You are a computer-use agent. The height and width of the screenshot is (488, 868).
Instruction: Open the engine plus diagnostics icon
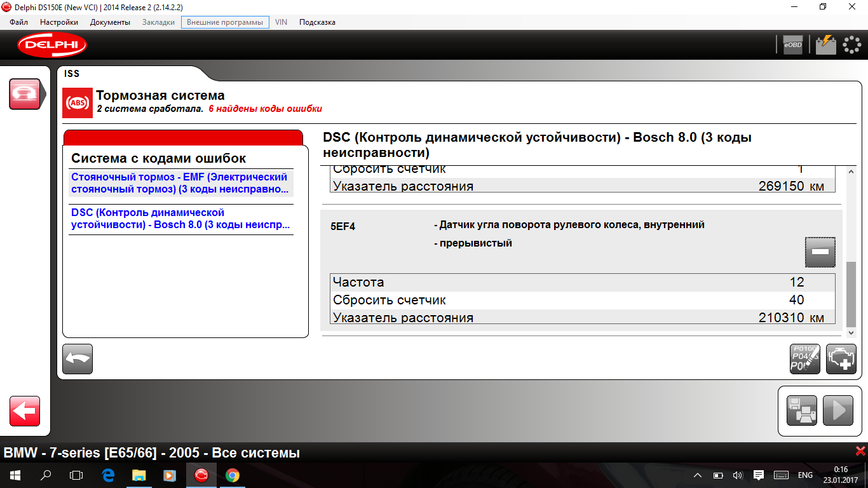pyautogui.click(x=841, y=359)
